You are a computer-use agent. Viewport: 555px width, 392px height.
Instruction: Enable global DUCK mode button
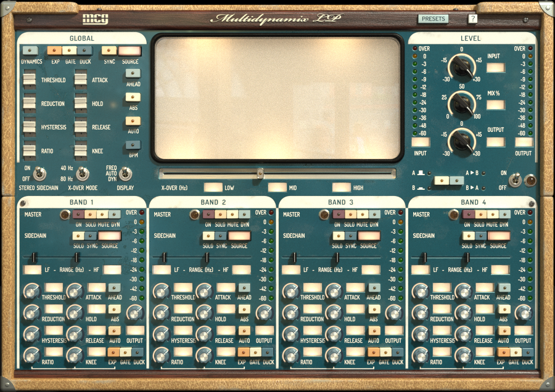pyautogui.click(x=84, y=51)
